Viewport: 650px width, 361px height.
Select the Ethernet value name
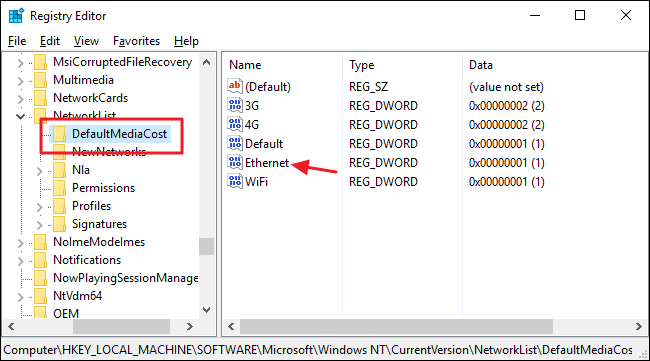pyautogui.click(x=267, y=163)
